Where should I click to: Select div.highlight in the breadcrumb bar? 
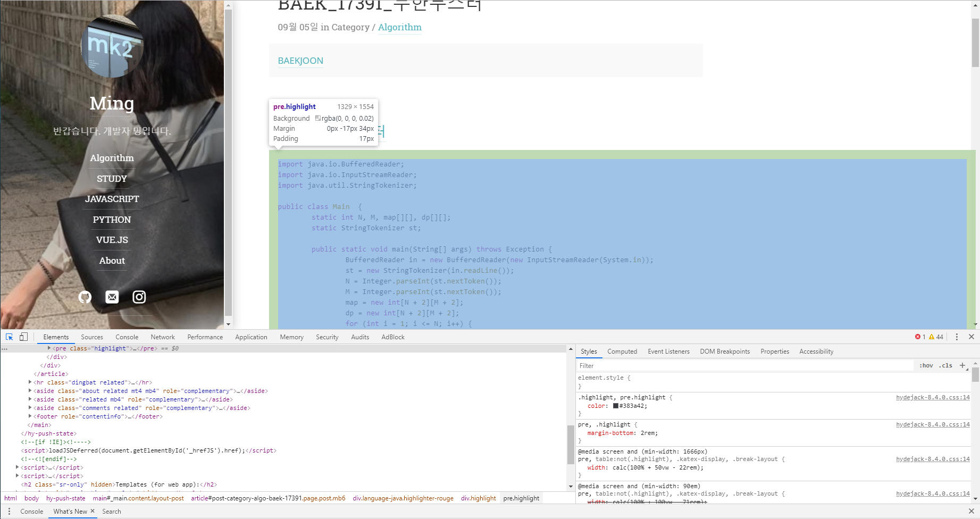click(x=478, y=498)
